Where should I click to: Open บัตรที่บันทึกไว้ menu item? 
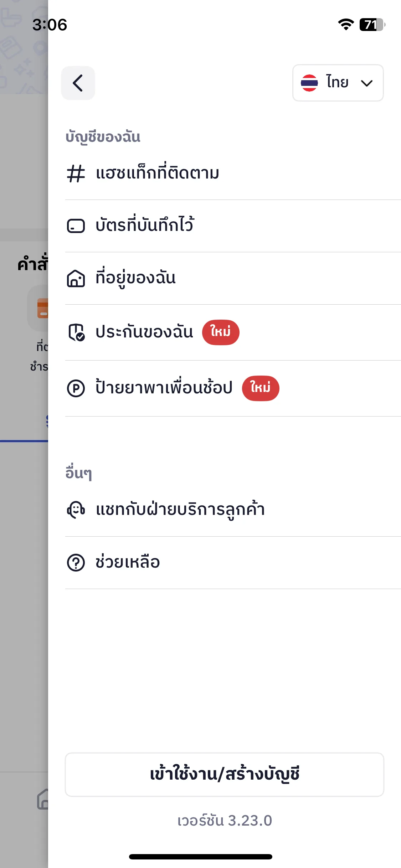[x=233, y=226]
